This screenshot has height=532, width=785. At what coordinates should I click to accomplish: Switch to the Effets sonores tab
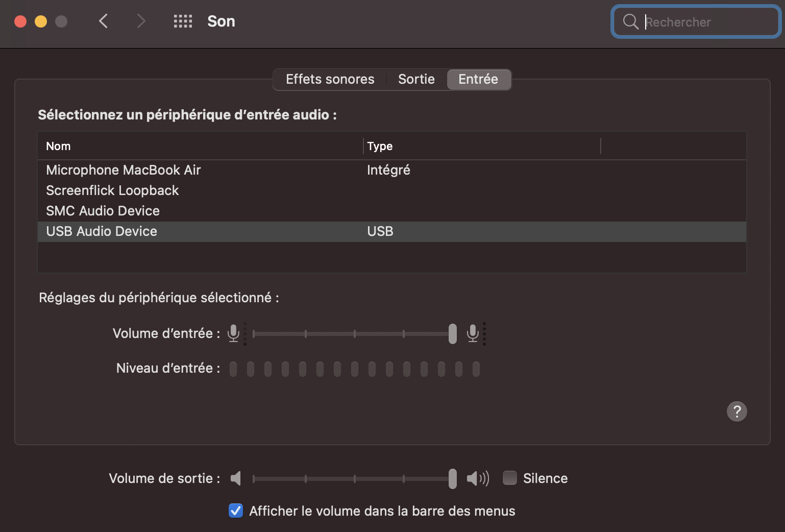coord(330,79)
